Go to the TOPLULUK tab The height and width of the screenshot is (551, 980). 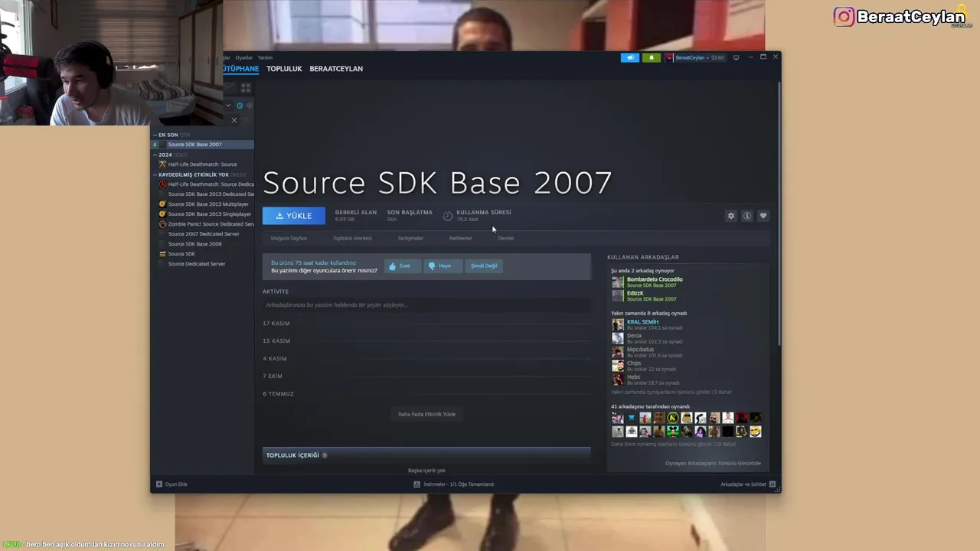(x=284, y=69)
